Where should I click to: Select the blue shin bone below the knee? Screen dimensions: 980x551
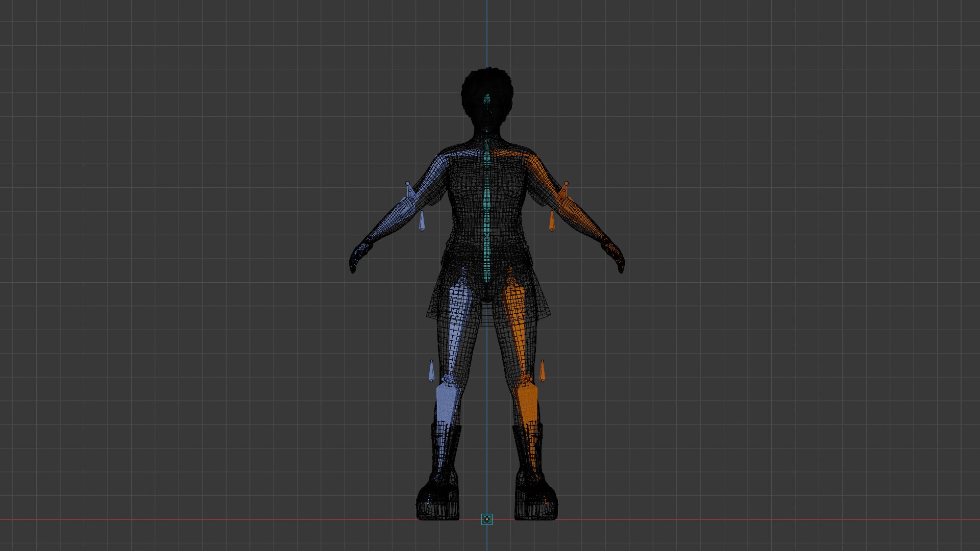pos(445,408)
